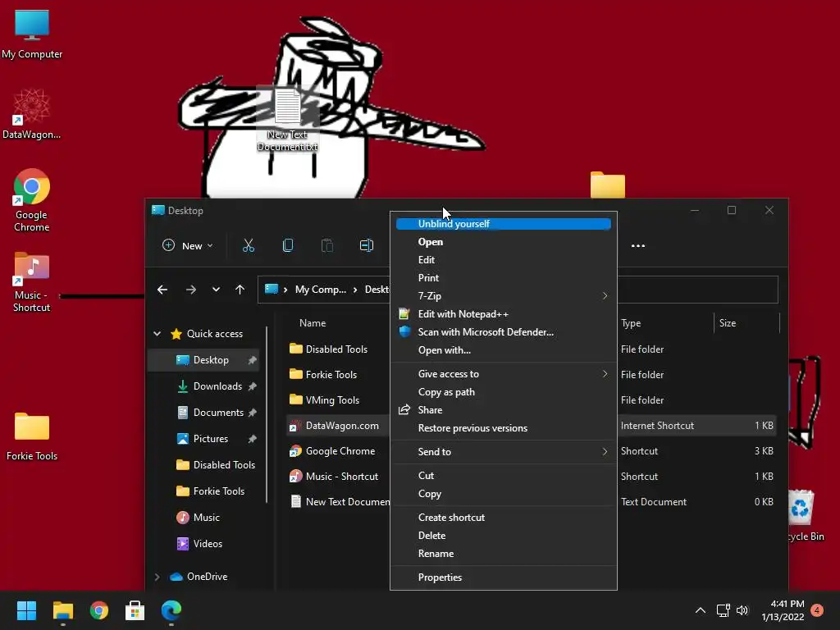Click Share in the context menu
This screenshot has width=840, height=630.
pos(503,410)
